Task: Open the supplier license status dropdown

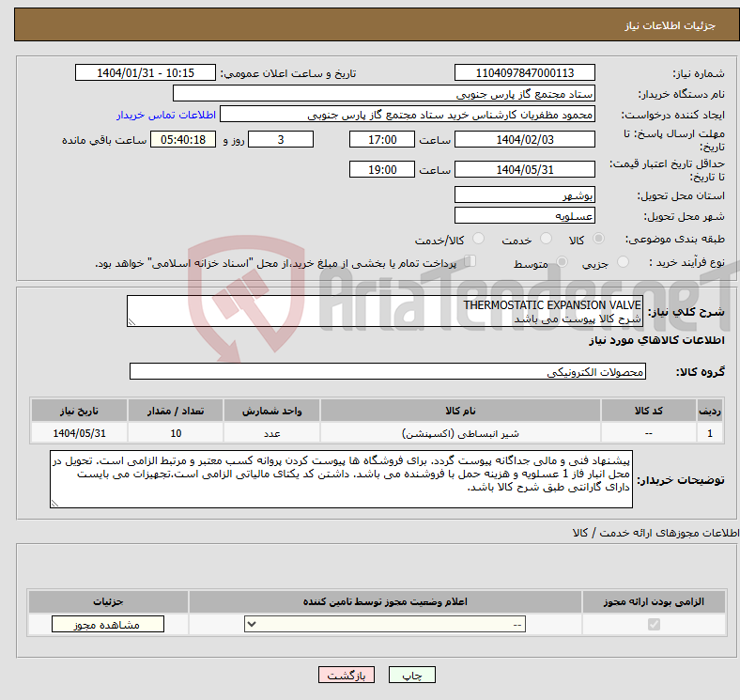Action: point(385,625)
